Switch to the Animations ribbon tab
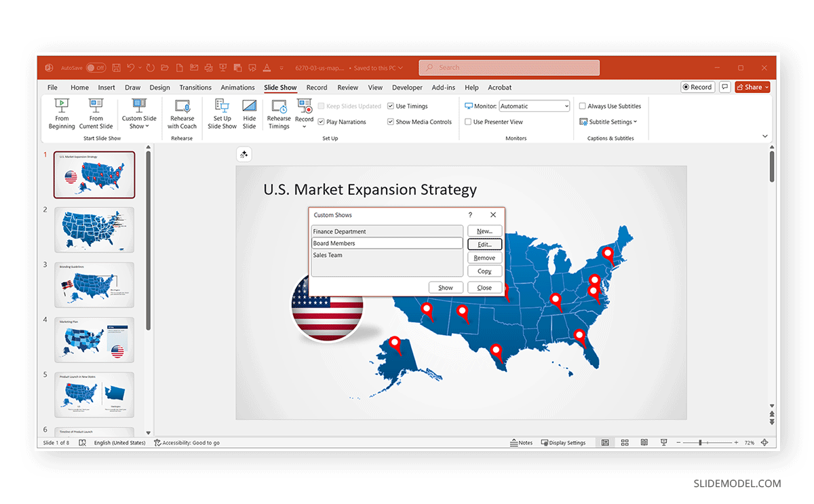This screenshot has width=814, height=504. (237, 87)
